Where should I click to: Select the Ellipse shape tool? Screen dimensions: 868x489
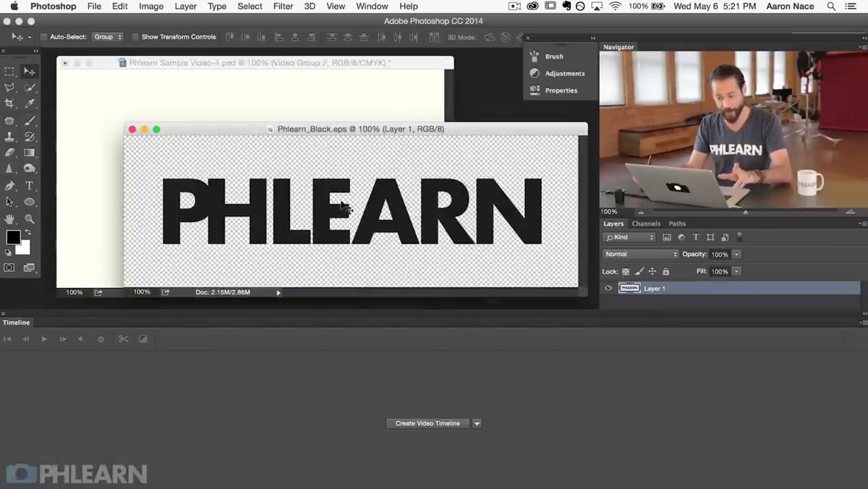click(x=30, y=202)
